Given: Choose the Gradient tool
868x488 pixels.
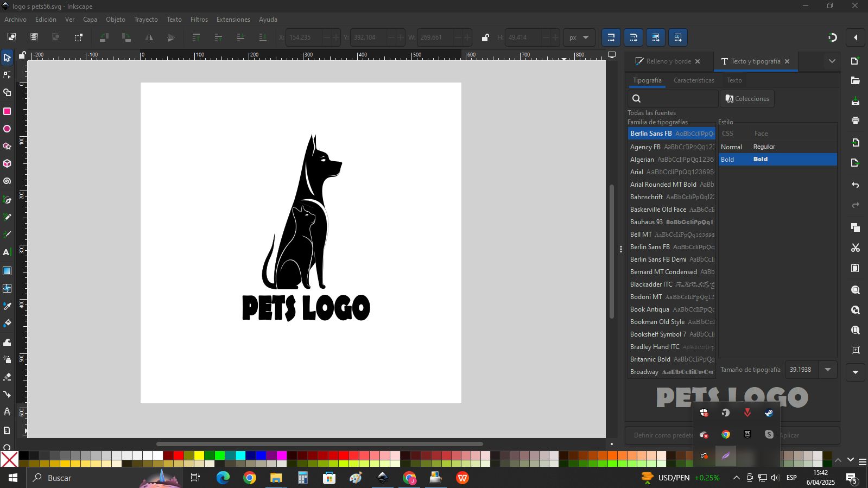Looking at the screenshot, I should pos(7,271).
